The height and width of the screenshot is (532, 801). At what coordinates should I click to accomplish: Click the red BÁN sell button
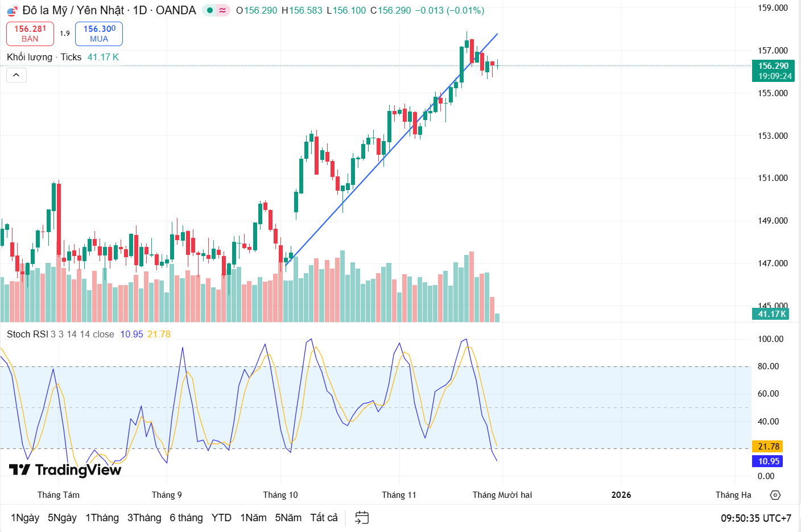coord(30,34)
